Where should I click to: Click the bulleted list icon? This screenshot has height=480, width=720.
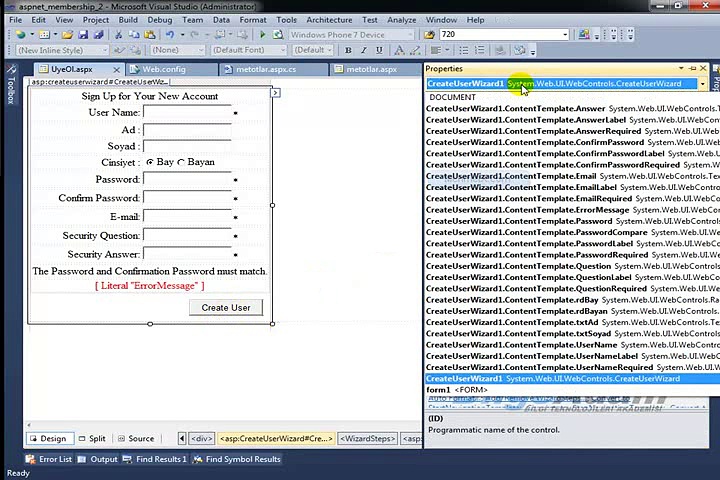tap(464, 50)
